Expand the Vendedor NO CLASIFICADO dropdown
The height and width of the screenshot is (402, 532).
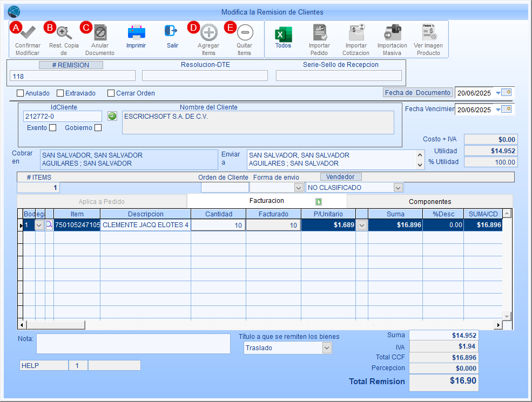[398, 188]
